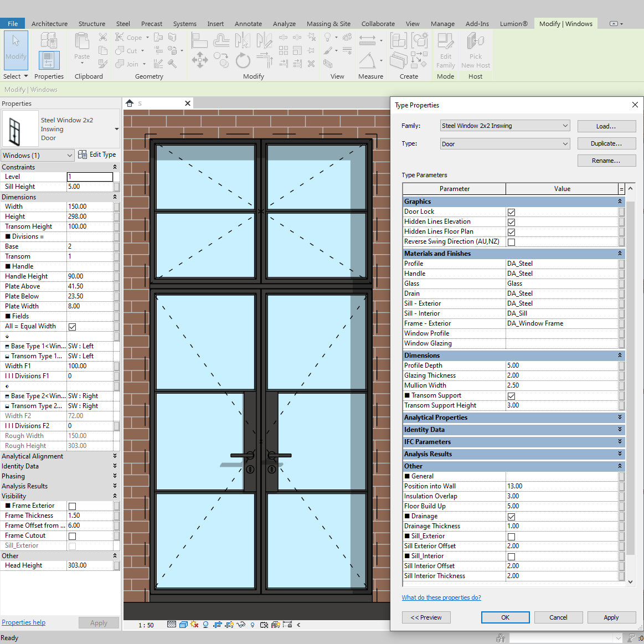
Task: Open the 'What do these properties do?' link
Action: click(x=441, y=597)
